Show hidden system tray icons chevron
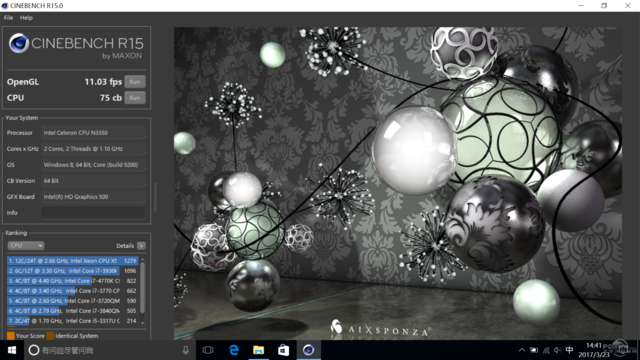The width and height of the screenshot is (640, 360). (x=522, y=350)
